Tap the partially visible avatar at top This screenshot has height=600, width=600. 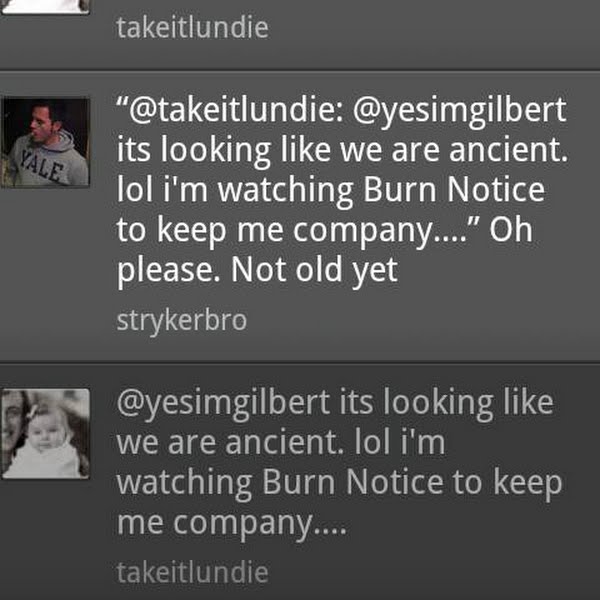[x=45, y=6]
